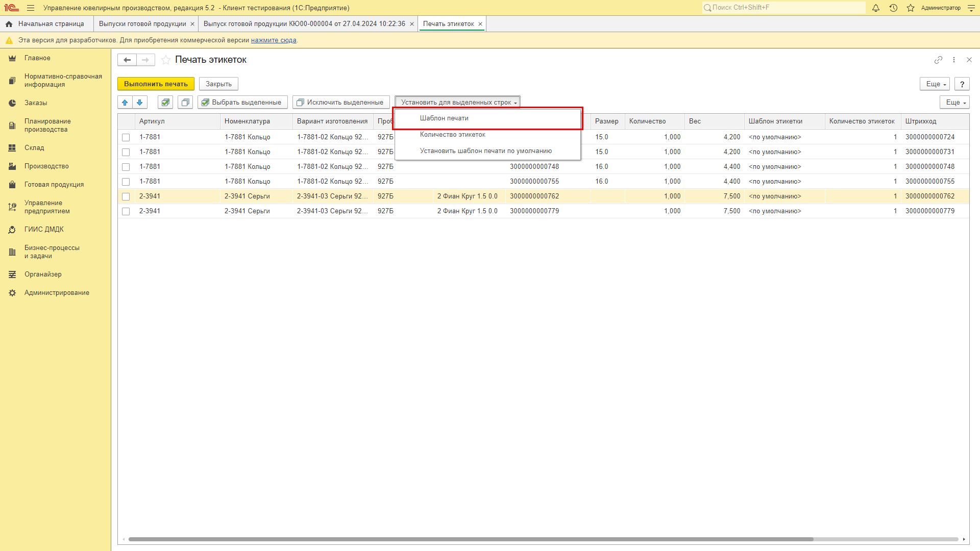Viewport: 980px width, 551px height.
Task: Switch to Выпуск готовой продукции КЮ00-000004 tab
Action: point(304,24)
